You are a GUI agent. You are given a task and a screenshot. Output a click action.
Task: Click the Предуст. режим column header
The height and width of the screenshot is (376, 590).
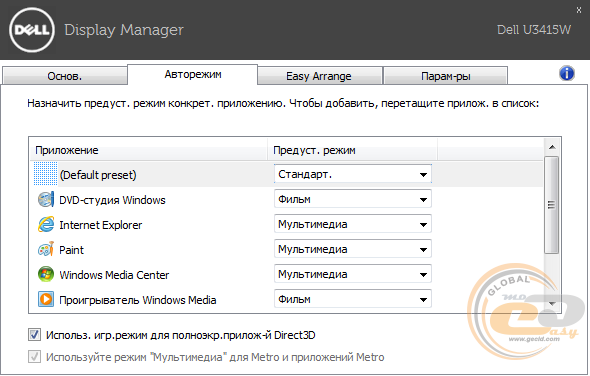[352, 150]
